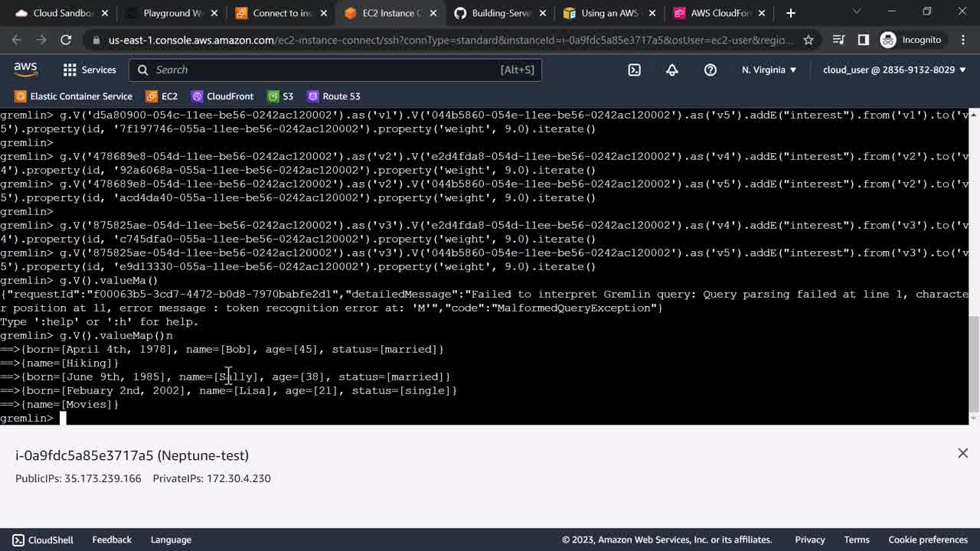
Task: Open the Chrome three-dot menu
Action: point(962,40)
